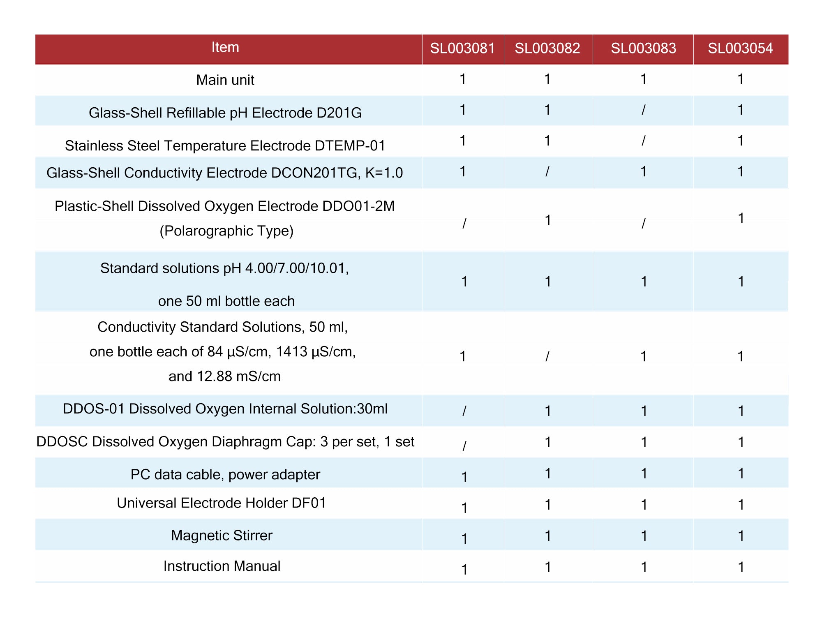The image size is (822, 644).
Task: Select the SL003082 column header
Action: (x=547, y=48)
